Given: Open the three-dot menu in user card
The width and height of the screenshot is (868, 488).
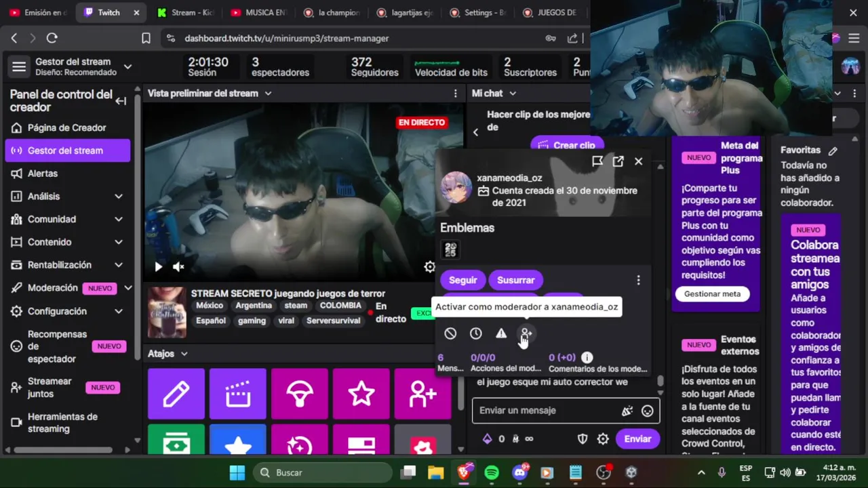Looking at the screenshot, I should [x=638, y=280].
